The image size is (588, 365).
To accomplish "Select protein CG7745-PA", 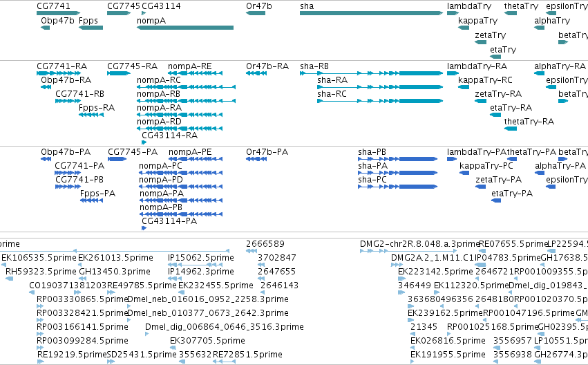I will [x=117, y=159].
